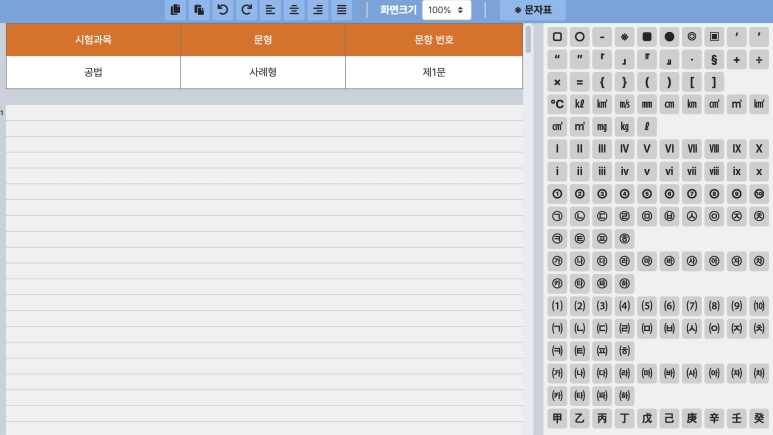
Task: Insert parenthesized consonant (ㄱ) symbol
Action: tap(557, 328)
